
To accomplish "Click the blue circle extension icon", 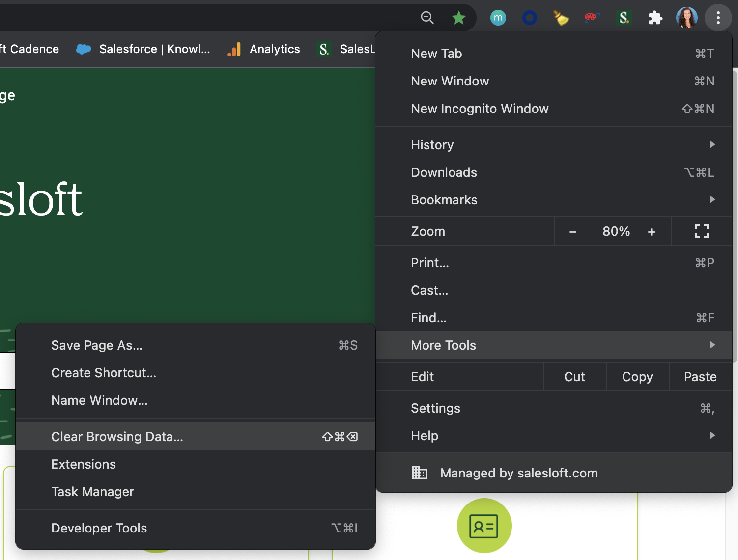I will [529, 18].
